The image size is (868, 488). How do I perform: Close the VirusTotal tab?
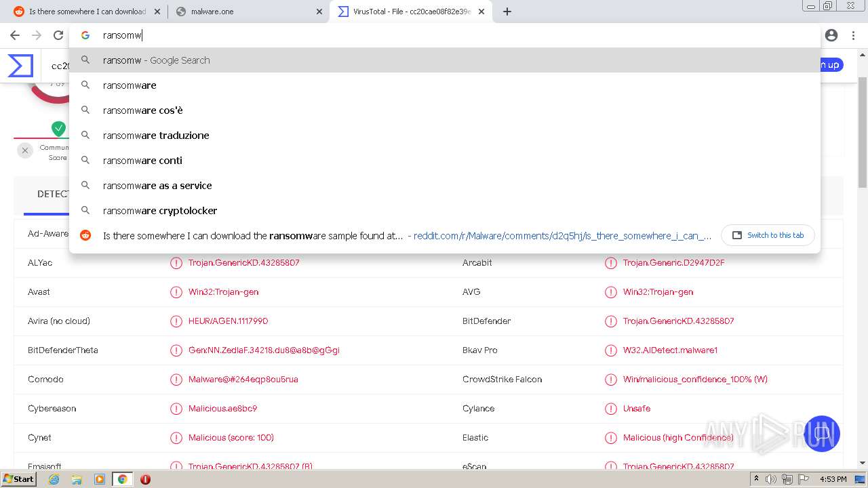pos(481,12)
